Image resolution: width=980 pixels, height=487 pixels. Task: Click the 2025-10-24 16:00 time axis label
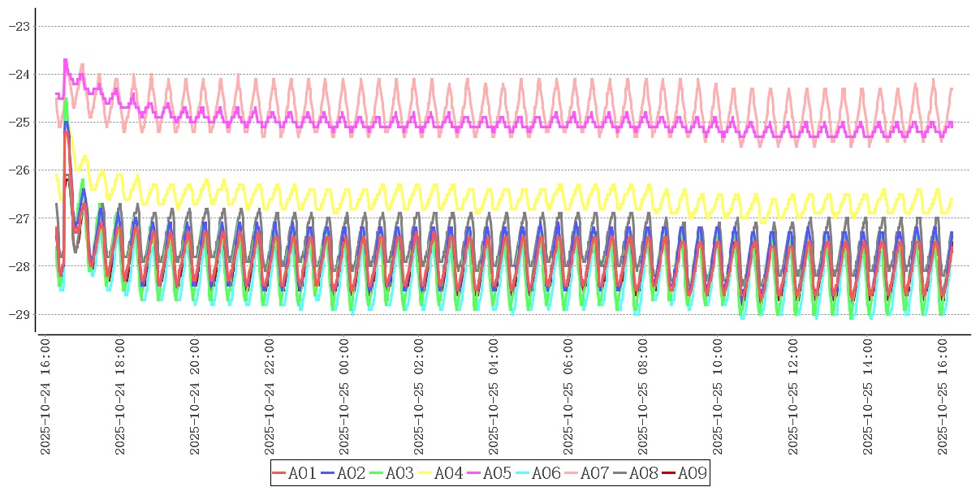pos(45,398)
